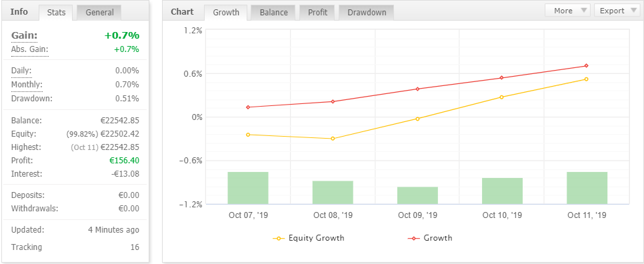Screen dimensions: 644x264
Task: Click the Daily label link
Action: (x=21, y=71)
